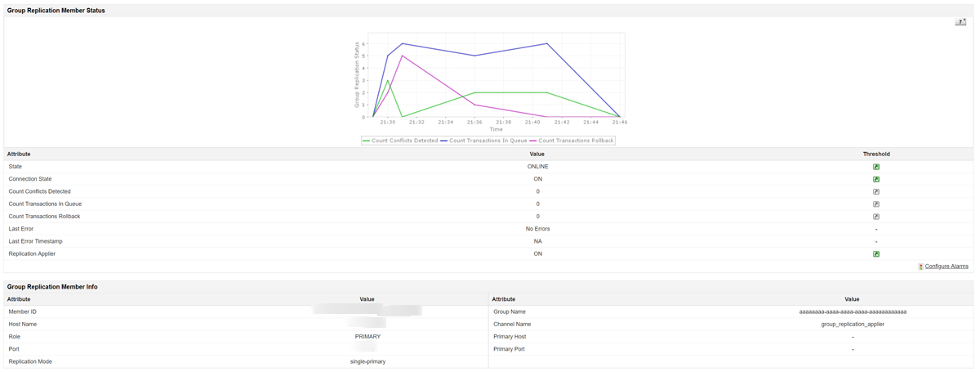The image size is (980, 372).
Task: Click the Replication Mode attribute
Action: point(30,361)
